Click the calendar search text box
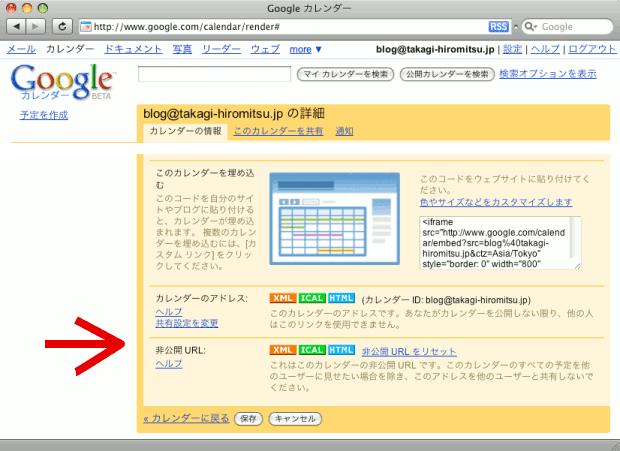 pyautogui.click(x=214, y=74)
